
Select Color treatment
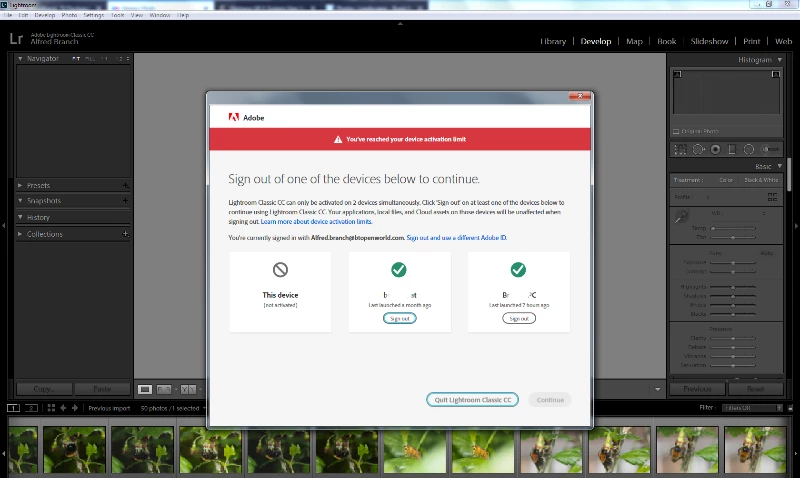(726, 180)
